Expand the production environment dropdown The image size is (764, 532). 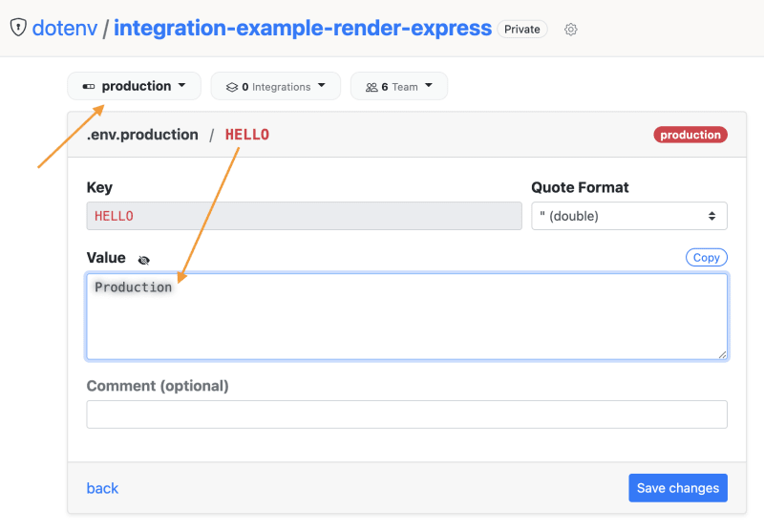click(x=134, y=86)
